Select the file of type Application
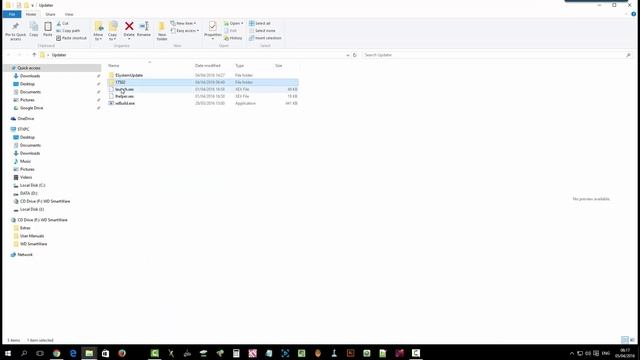 (x=203, y=103)
